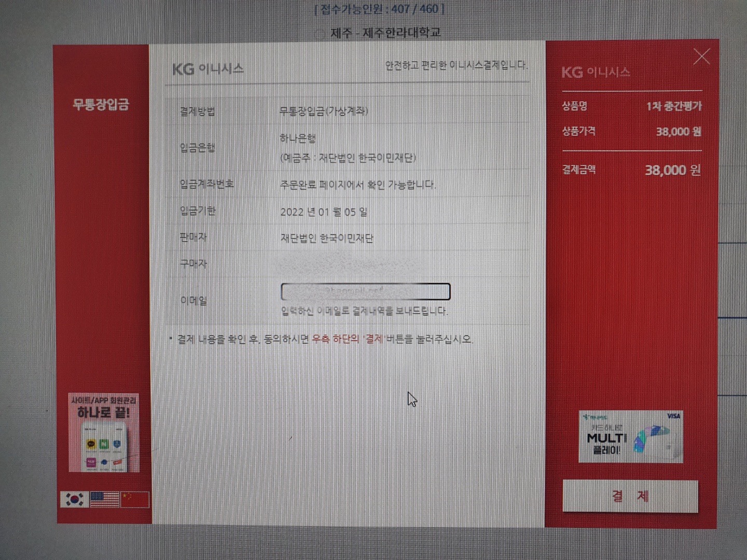
Task: Select radio button for 제주 - 제주한라대학교
Action: click(321, 34)
